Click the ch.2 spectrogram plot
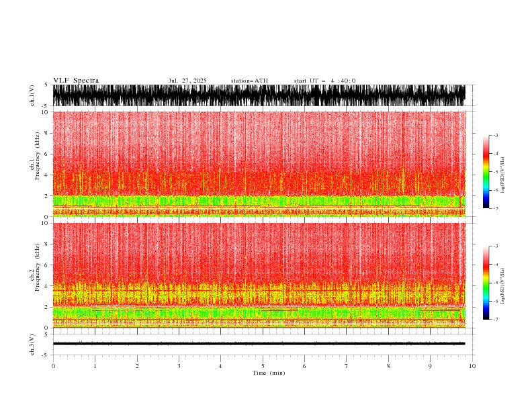 [x=259, y=275]
